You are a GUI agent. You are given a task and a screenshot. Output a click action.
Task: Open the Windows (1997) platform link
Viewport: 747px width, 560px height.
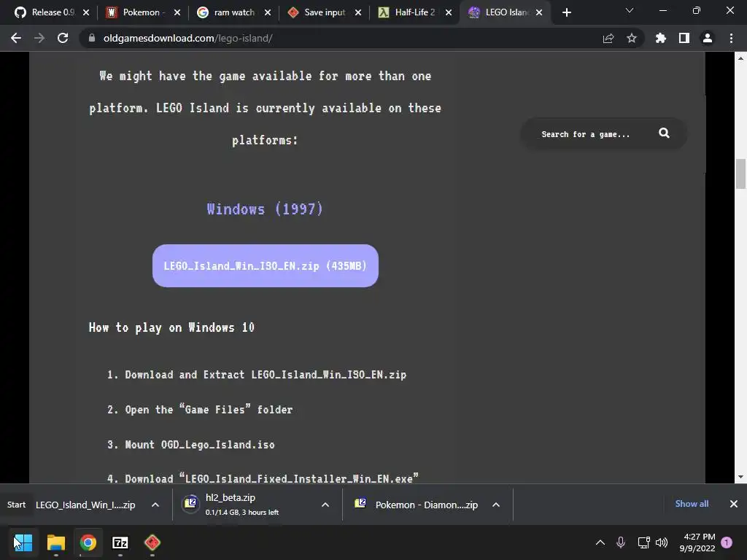coord(265,209)
